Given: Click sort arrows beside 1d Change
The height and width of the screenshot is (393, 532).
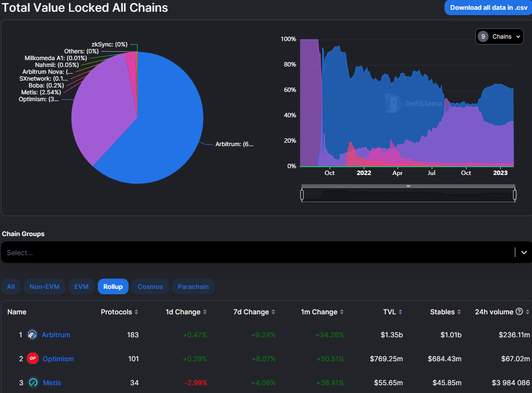Looking at the screenshot, I should [x=205, y=312].
